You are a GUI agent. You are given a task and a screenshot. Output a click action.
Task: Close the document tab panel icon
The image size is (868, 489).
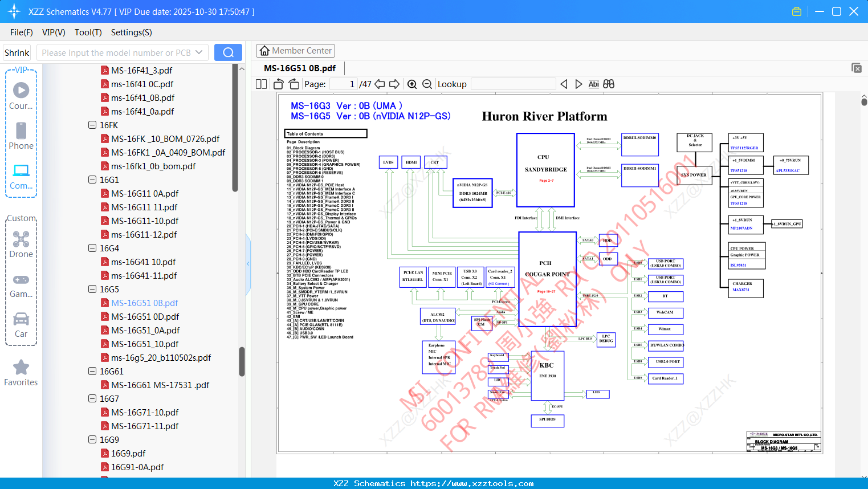coord(857,68)
